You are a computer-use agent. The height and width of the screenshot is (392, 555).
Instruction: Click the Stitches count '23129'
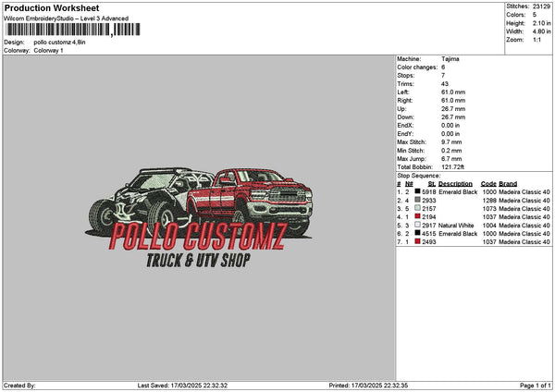(541, 6)
